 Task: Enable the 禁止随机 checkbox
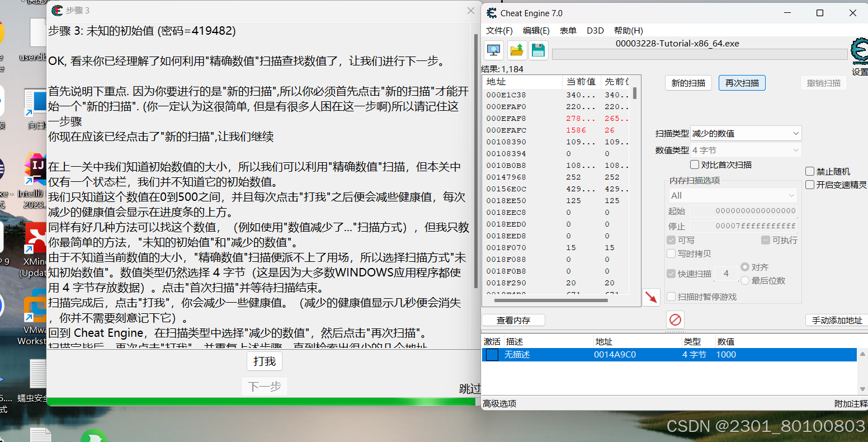point(810,171)
